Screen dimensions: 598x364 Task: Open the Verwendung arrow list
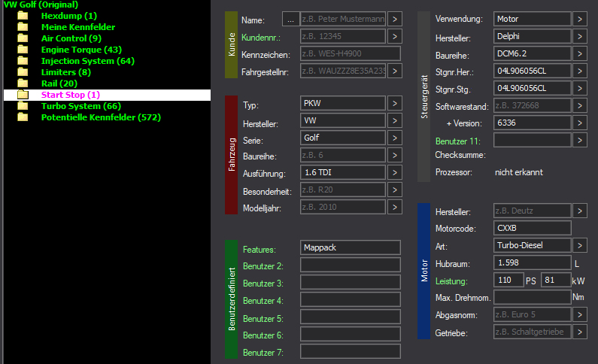(x=580, y=19)
